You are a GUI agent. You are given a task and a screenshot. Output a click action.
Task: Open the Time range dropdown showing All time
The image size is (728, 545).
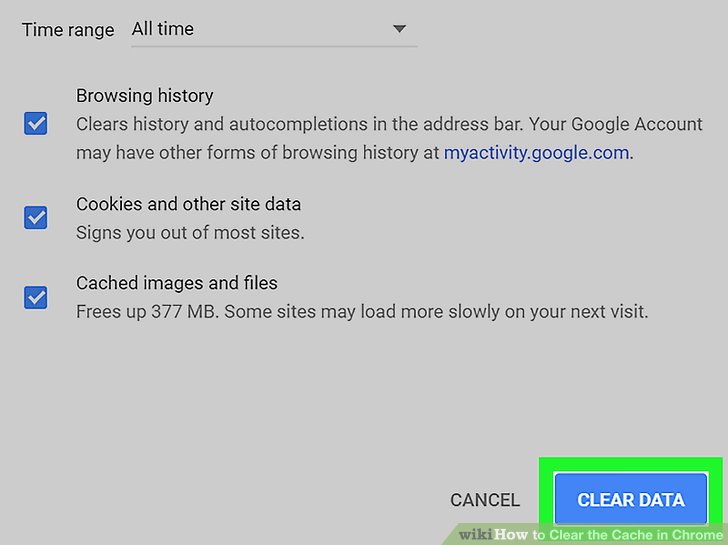[274, 30]
